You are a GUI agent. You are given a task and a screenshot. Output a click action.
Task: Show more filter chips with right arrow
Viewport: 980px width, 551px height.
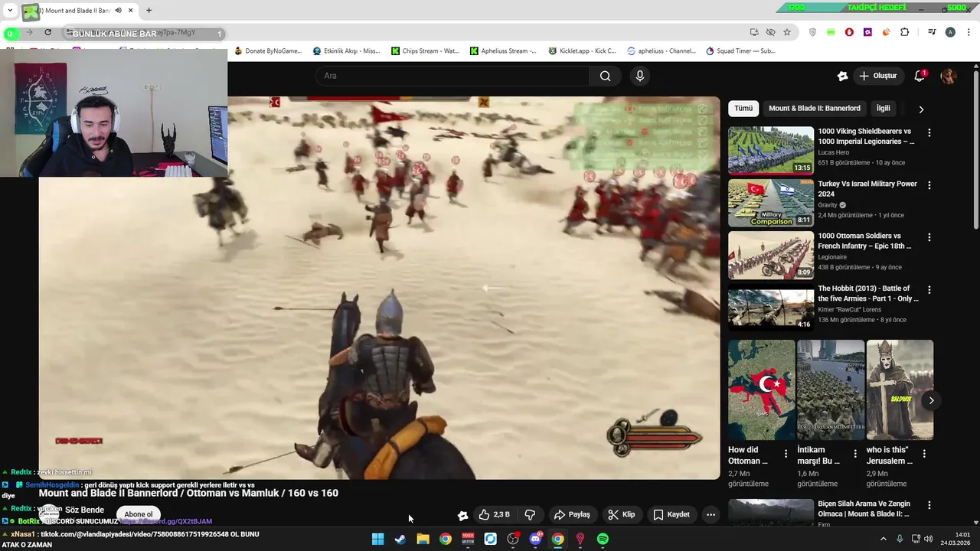(921, 109)
